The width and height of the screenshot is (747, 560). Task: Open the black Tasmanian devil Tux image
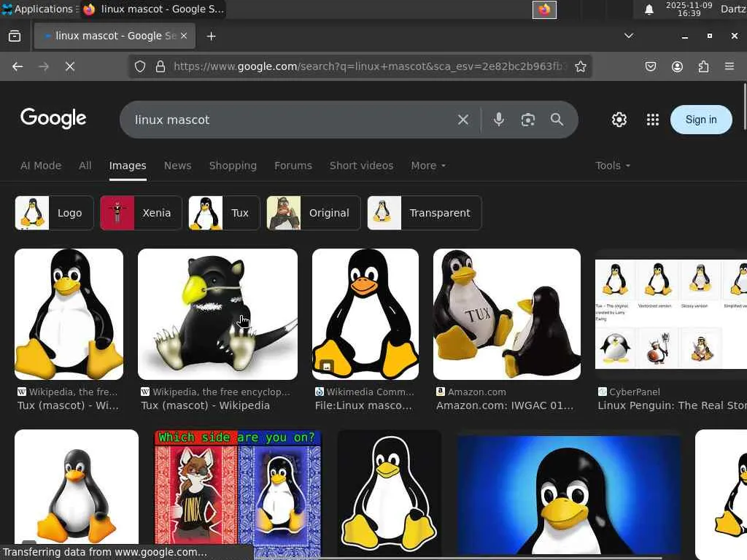[x=217, y=314]
